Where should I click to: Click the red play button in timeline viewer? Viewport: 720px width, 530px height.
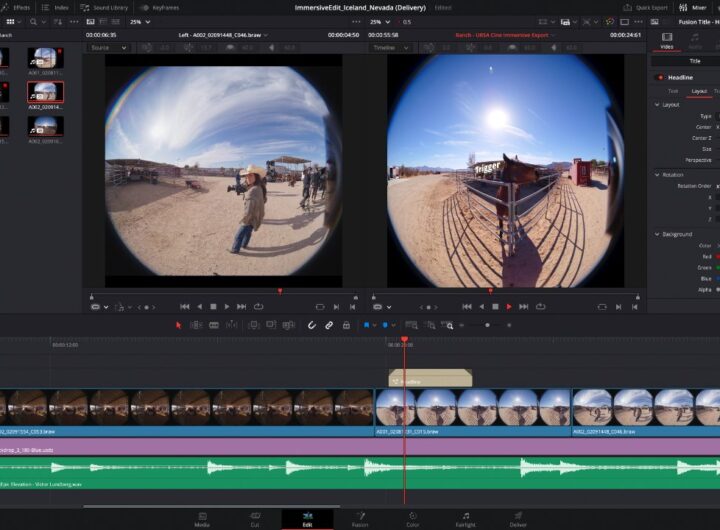click(x=509, y=306)
